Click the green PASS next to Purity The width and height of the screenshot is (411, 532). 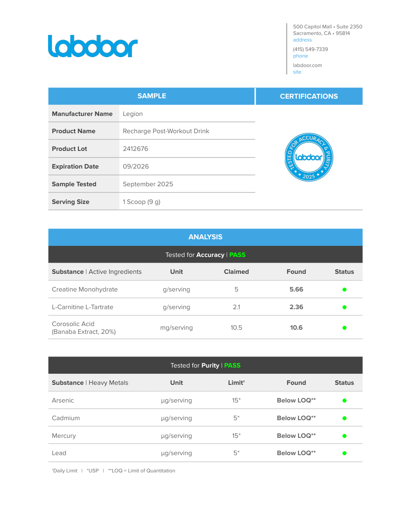pyautogui.click(x=232, y=365)
